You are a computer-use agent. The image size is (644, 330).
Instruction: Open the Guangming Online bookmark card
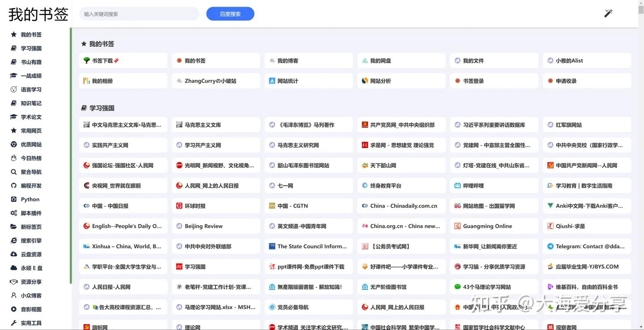pyautogui.click(x=494, y=226)
